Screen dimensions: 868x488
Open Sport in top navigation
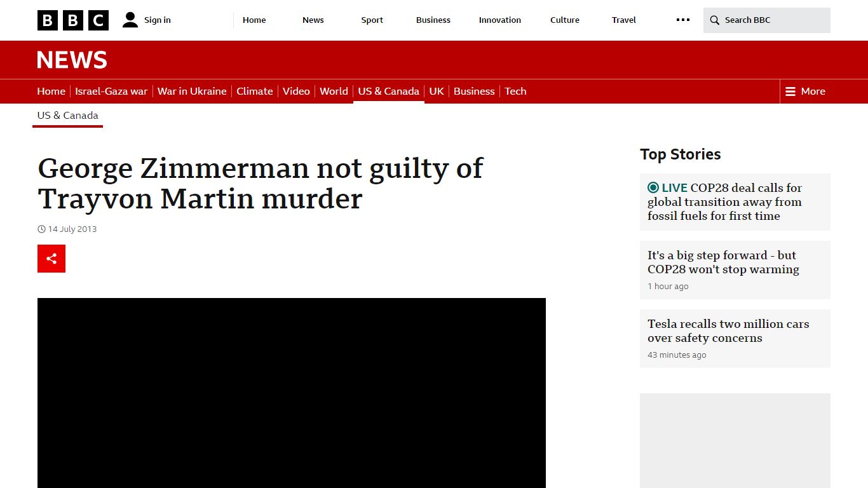tap(372, 20)
